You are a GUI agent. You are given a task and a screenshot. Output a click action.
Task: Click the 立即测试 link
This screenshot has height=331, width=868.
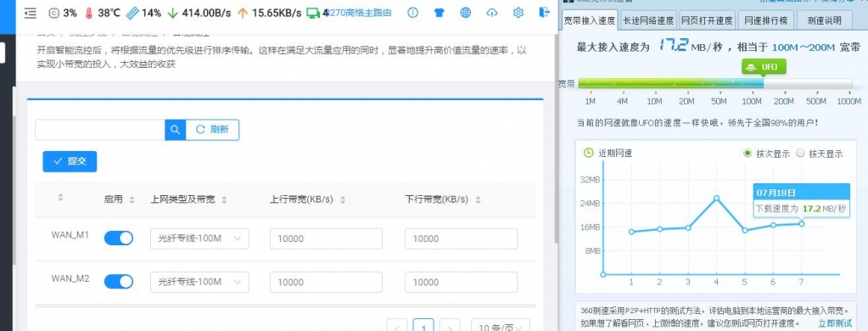835,323
